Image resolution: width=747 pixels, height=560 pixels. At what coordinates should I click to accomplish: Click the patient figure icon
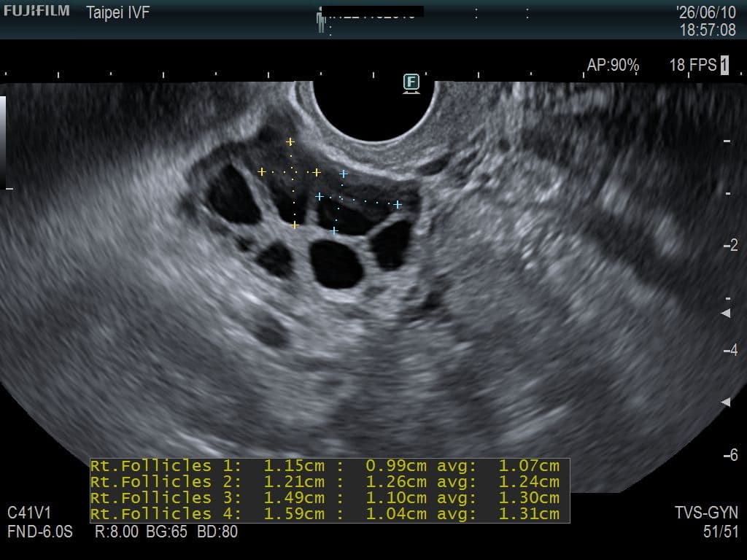pyautogui.click(x=321, y=21)
